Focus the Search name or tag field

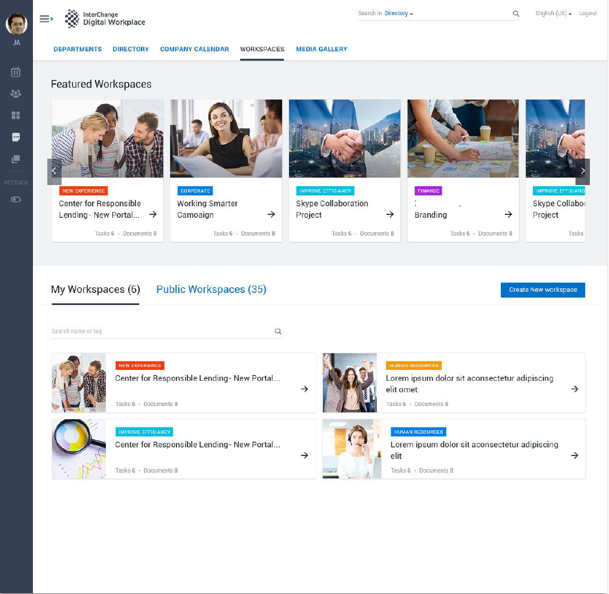point(167,331)
